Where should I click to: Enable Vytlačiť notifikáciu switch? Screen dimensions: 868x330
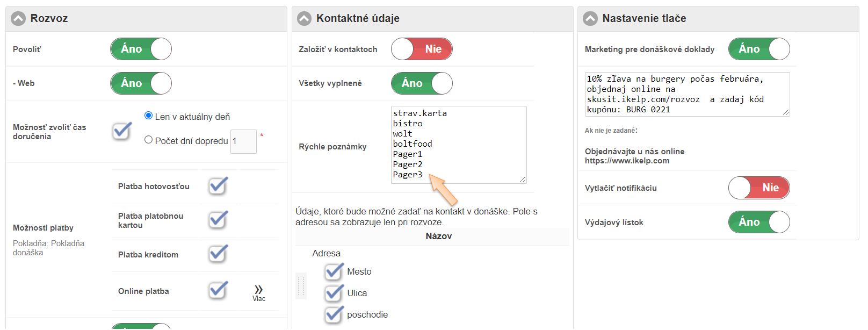point(759,188)
